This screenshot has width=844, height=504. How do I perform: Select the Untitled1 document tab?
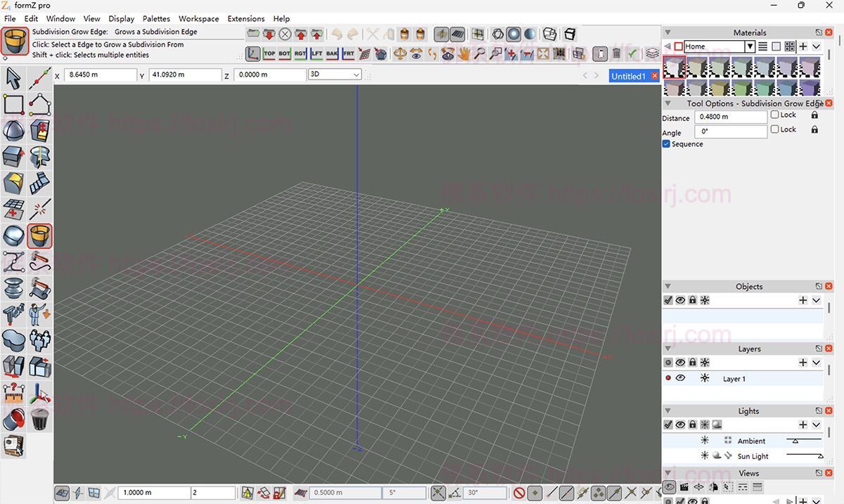[x=629, y=76]
